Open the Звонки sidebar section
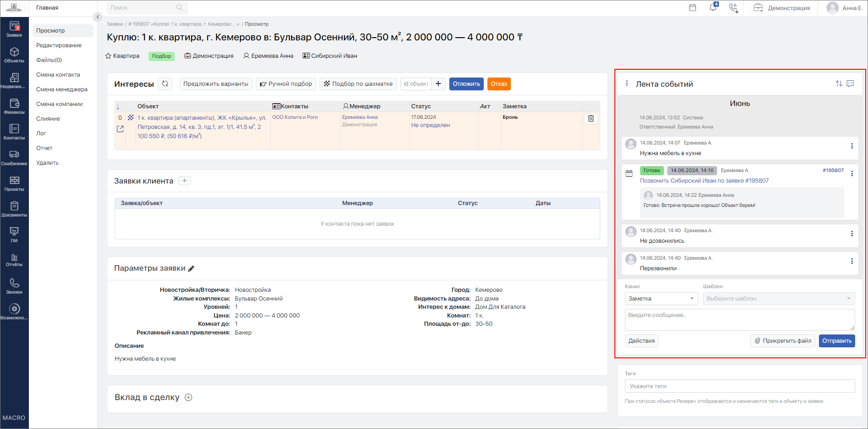The width and height of the screenshot is (868, 429). tap(14, 286)
